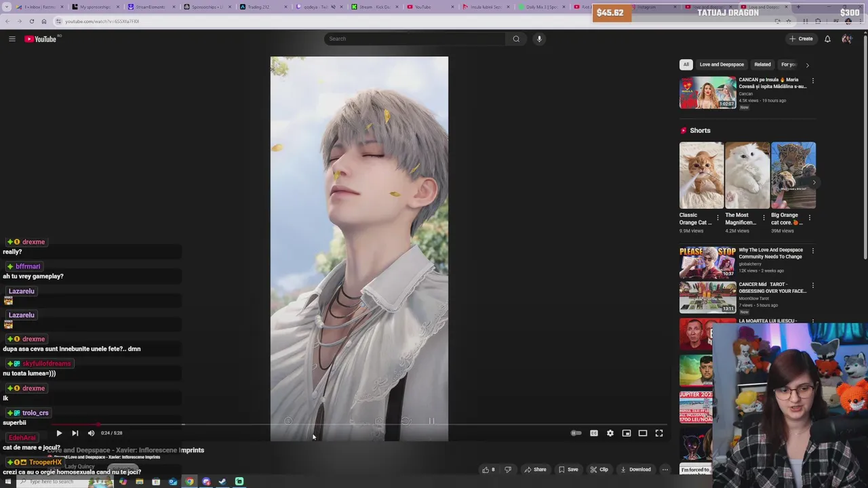Open the YouTube guide hamburger menu
This screenshot has width=868, height=488.
click(x=12, y=39)
